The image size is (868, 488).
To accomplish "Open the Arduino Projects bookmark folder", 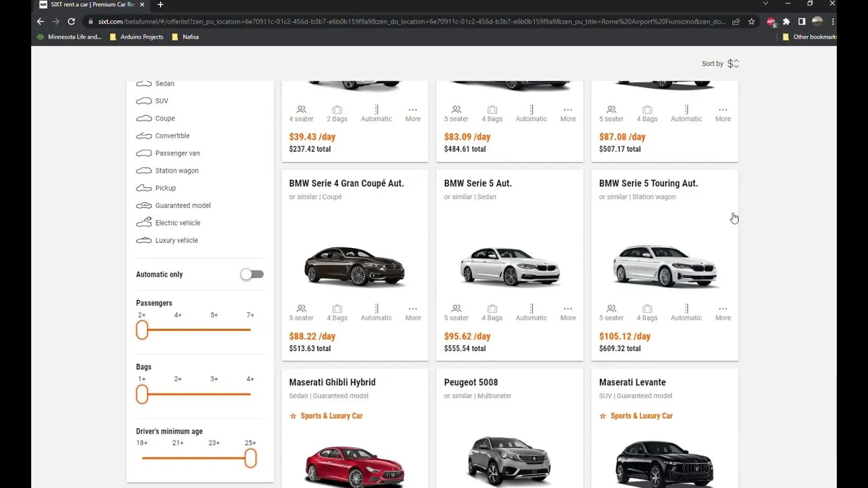I will click(x=137, y=37).
